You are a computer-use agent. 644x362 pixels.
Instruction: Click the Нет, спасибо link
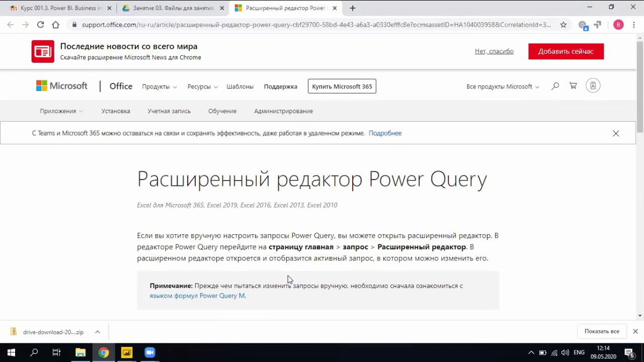click(494, 51)
